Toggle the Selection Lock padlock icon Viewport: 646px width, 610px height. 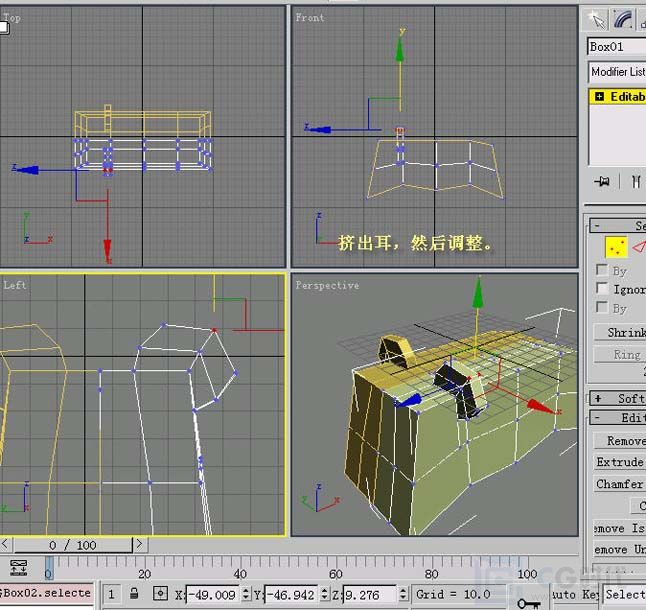(x=133, y=594)
